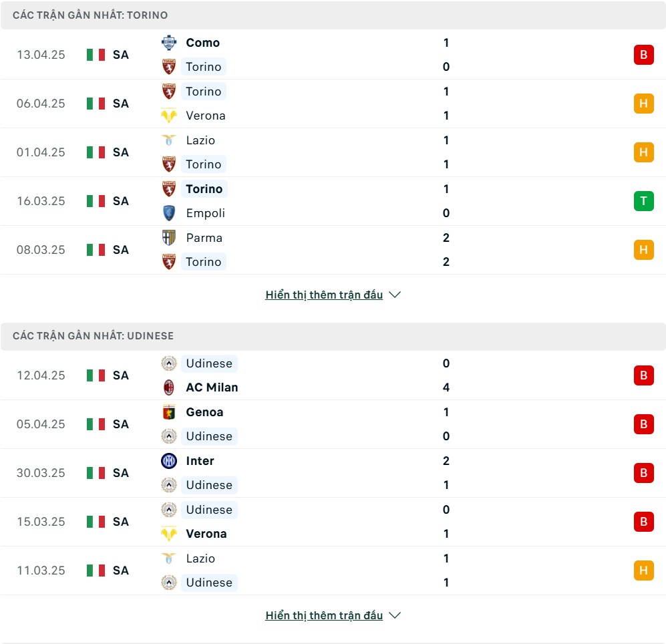
Task: Click the red B badge on Como-Torino match
Action: (x=643, y=55)
